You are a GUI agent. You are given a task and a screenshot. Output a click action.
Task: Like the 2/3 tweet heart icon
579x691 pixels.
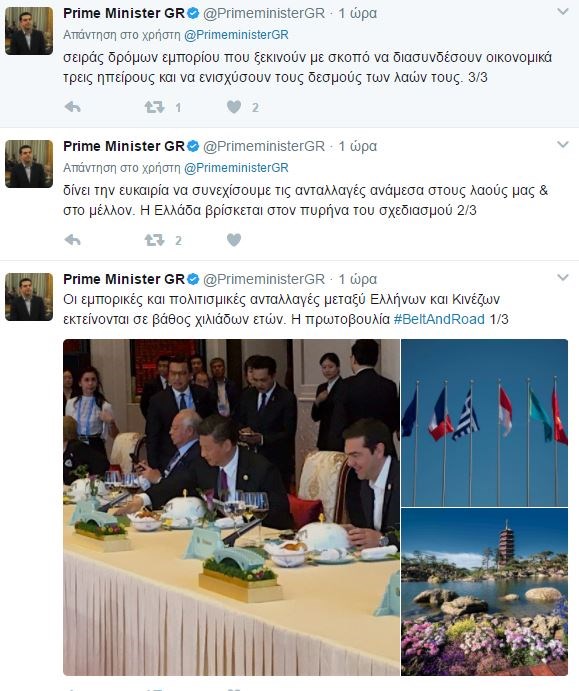[x=234, y=240]
